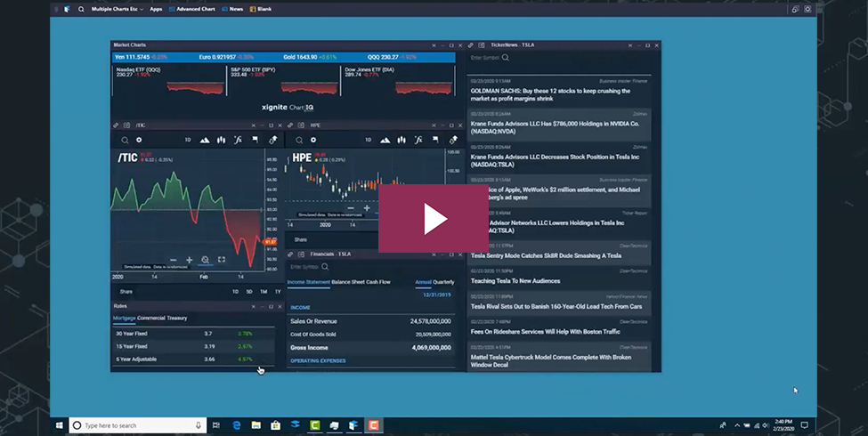The image size is (868, 436).
Task: Open the chart style mountain icon in /TIC chart
Action: tap(204, 140)
